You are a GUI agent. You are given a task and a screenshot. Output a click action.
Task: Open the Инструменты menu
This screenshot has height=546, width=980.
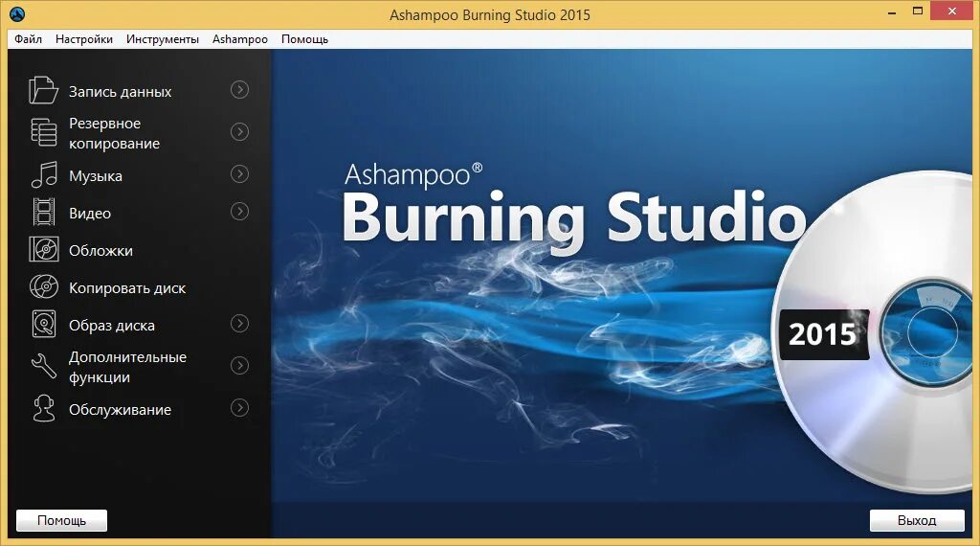click(x=163, y=38)
